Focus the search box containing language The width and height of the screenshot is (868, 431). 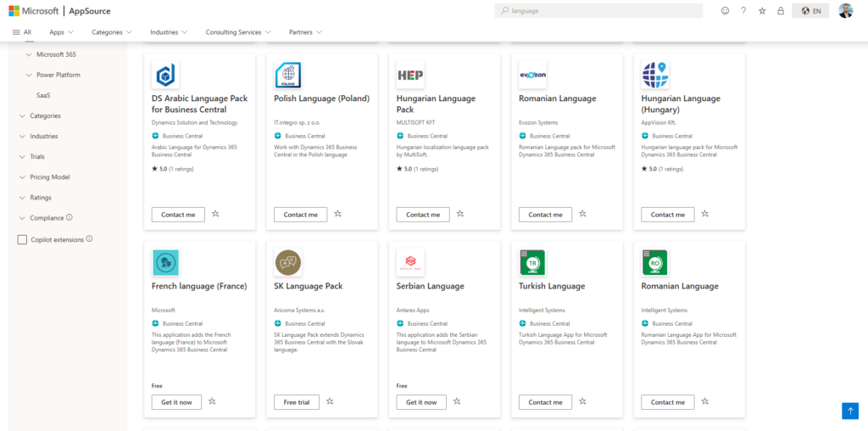click(x=598, y=10)
